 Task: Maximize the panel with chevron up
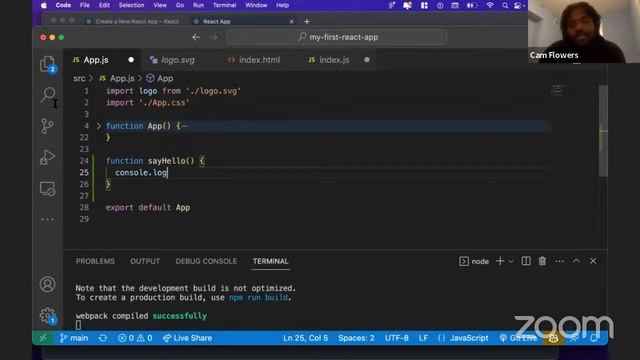(576, 261)
